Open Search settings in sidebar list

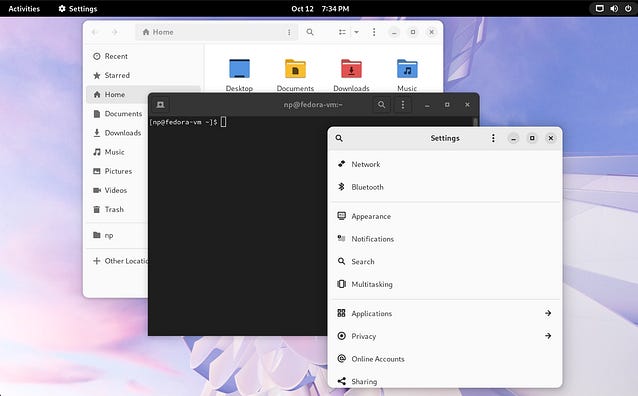coord(445,262)
